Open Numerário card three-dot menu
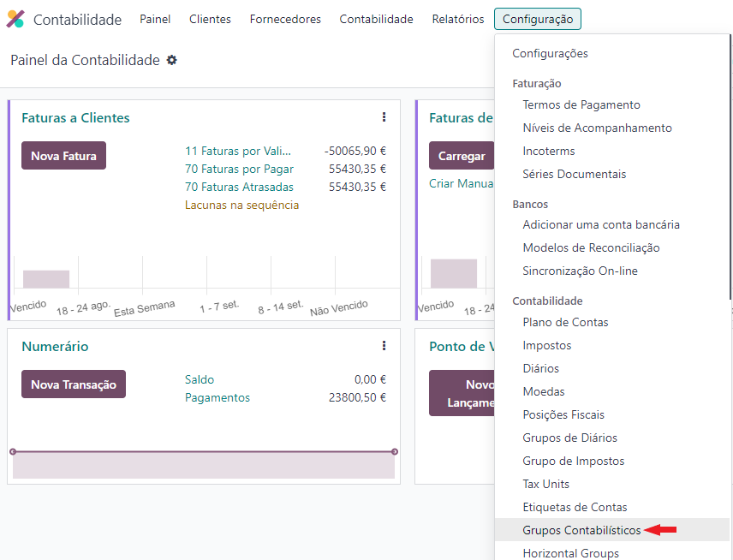This screenshot has width=733, height=560. tap(384, 345)
